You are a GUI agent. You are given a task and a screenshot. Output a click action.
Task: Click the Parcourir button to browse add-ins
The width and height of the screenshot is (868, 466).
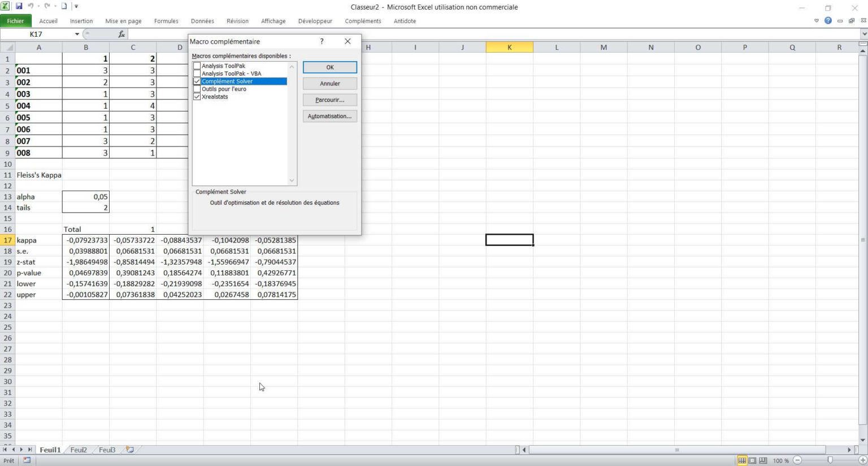(x=329, y=100)
